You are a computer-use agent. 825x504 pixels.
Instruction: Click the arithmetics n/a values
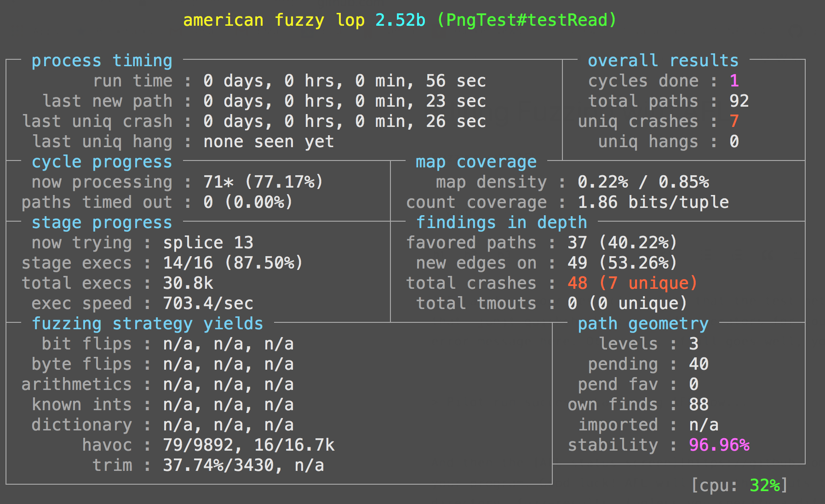click(x=229, y=384)
